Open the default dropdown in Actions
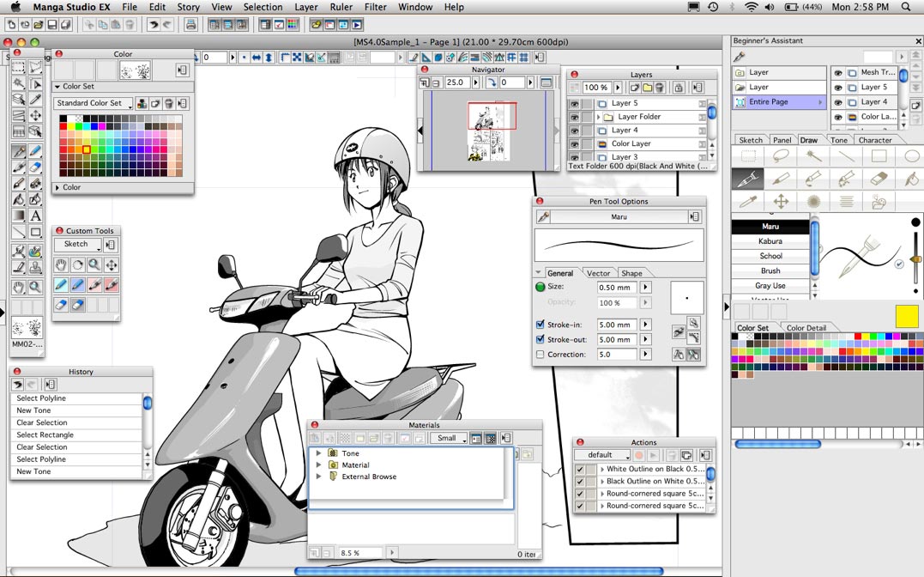This screenshot has width=924, height=577. 602,455
